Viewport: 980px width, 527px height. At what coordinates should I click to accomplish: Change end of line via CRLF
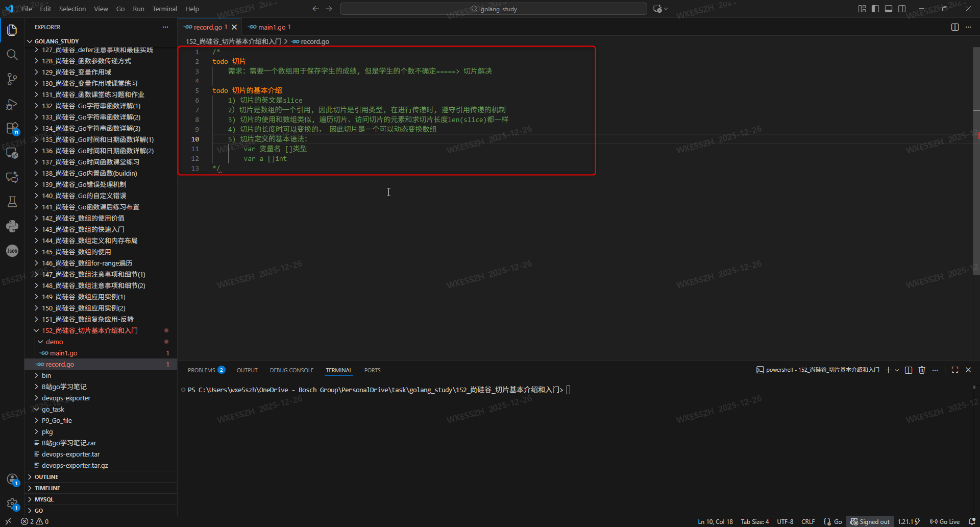pos(808,521)
